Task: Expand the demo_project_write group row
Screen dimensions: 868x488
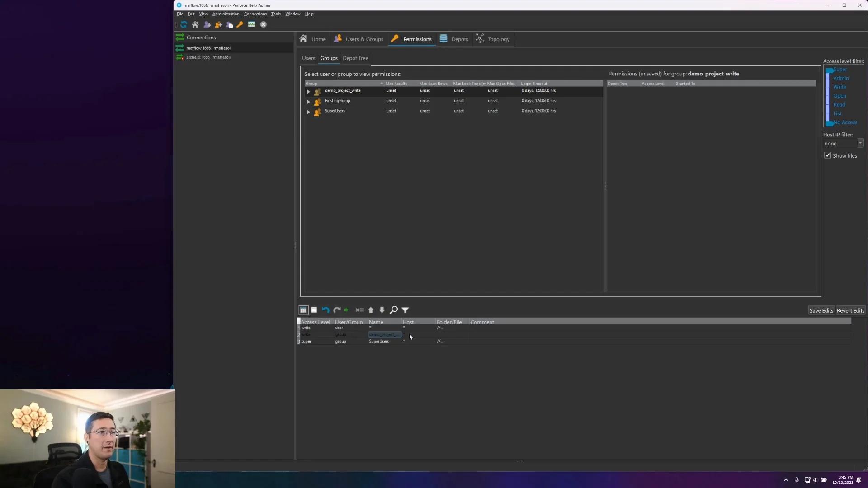Action: point(308,91)
